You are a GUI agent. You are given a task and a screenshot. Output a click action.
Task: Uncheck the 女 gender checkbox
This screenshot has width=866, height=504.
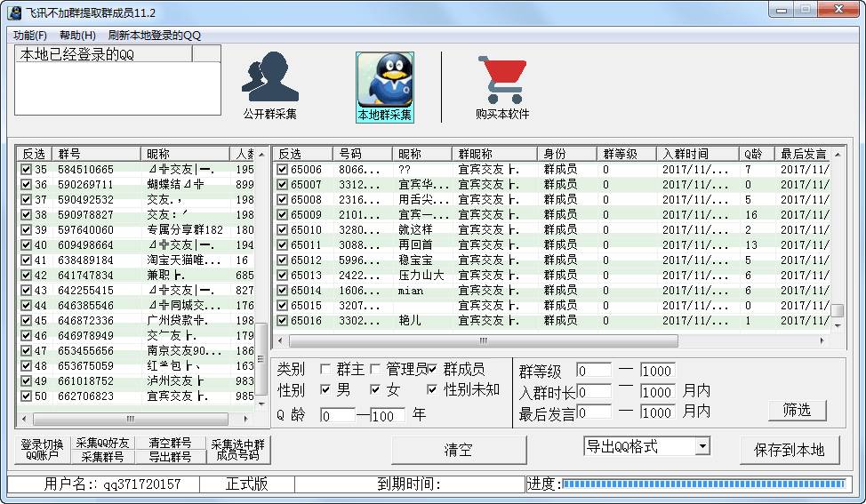coord(374,389)
